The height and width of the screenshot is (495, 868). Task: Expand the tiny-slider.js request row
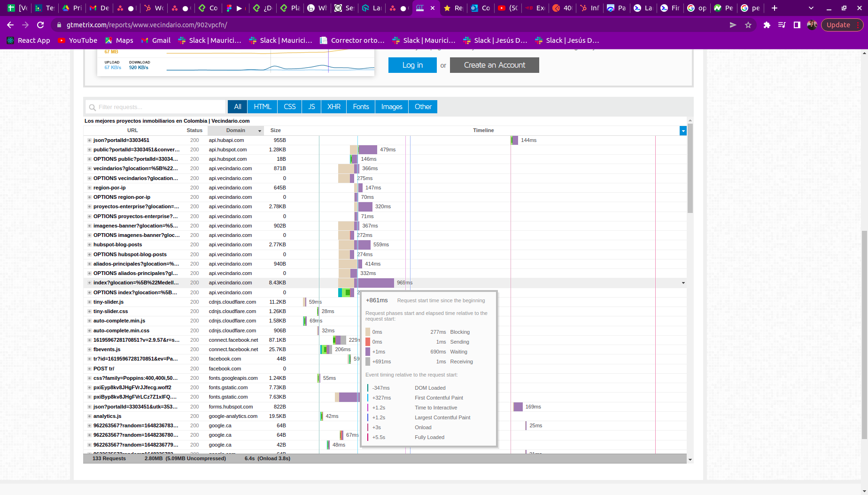click(x=89, y=302)
